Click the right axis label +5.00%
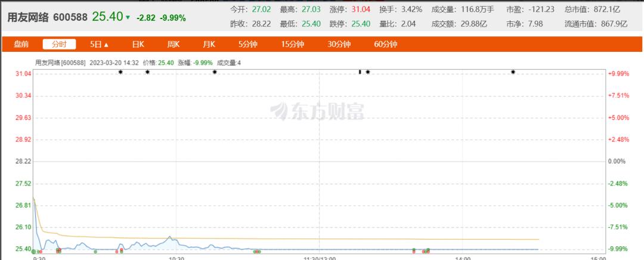The width and height of the screenshot is (644, 260). point(618,117)
